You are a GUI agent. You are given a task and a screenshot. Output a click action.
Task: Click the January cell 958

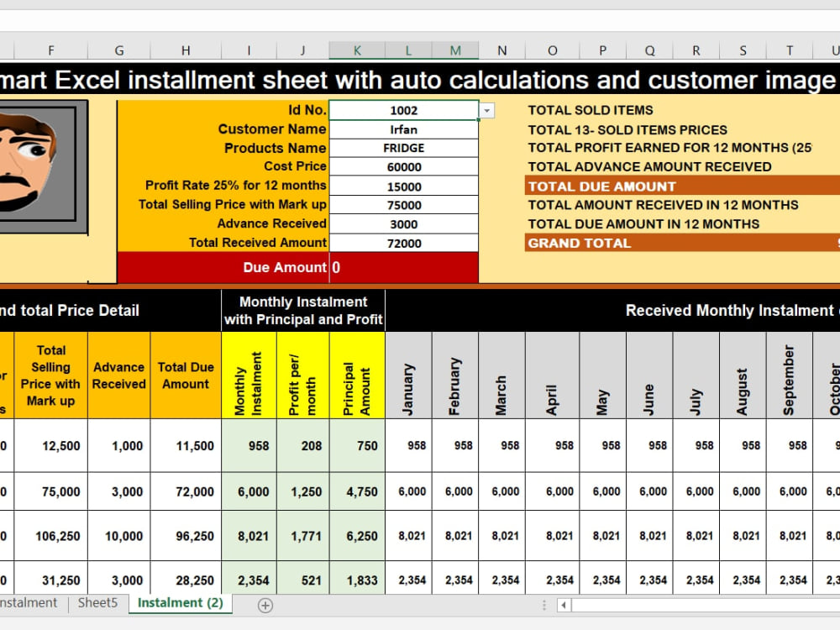click(409, 446)
